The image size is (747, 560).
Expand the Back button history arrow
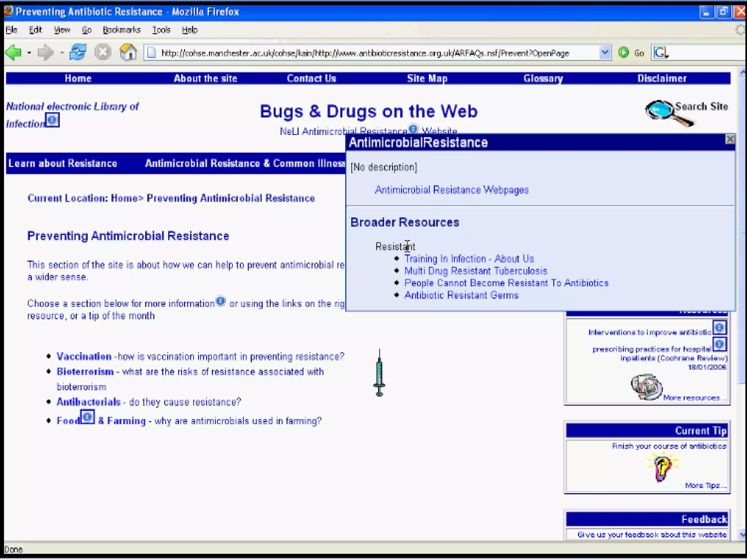[x=29, y=53]
